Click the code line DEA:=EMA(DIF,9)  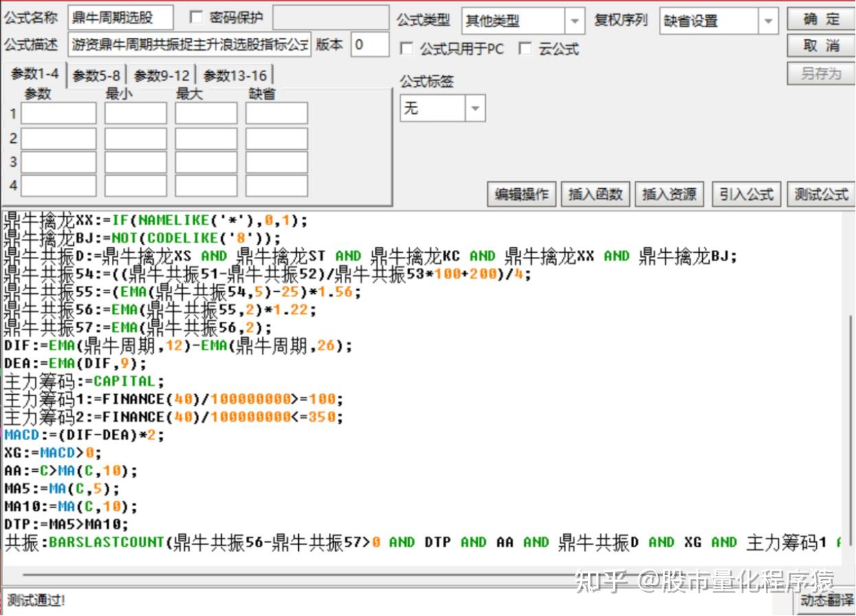[76, 363]
